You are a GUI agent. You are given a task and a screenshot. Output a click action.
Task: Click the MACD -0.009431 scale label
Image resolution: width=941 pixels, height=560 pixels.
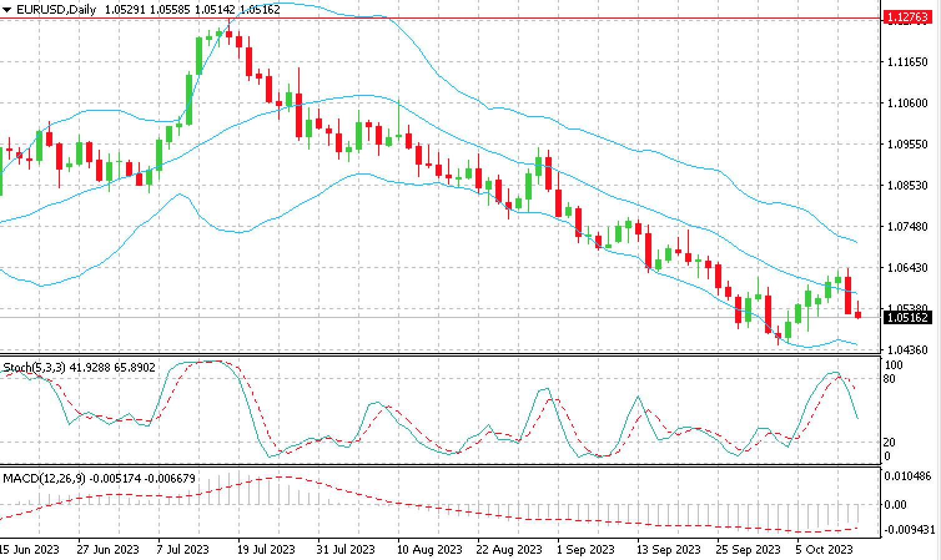tap(910, 529)
